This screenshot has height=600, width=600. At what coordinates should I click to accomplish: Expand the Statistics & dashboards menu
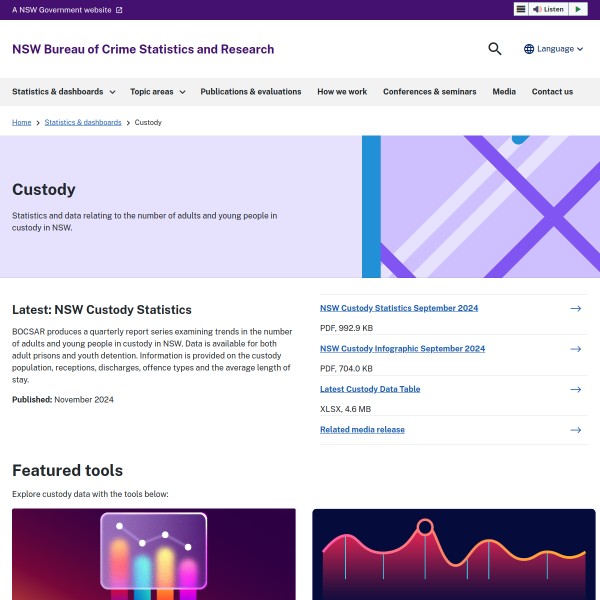point(63,92)
